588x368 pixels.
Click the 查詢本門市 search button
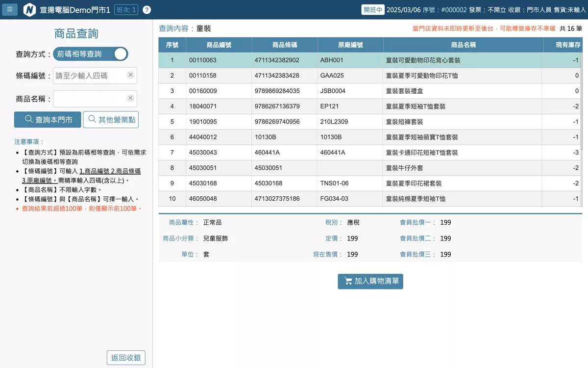tap(48, 120)
